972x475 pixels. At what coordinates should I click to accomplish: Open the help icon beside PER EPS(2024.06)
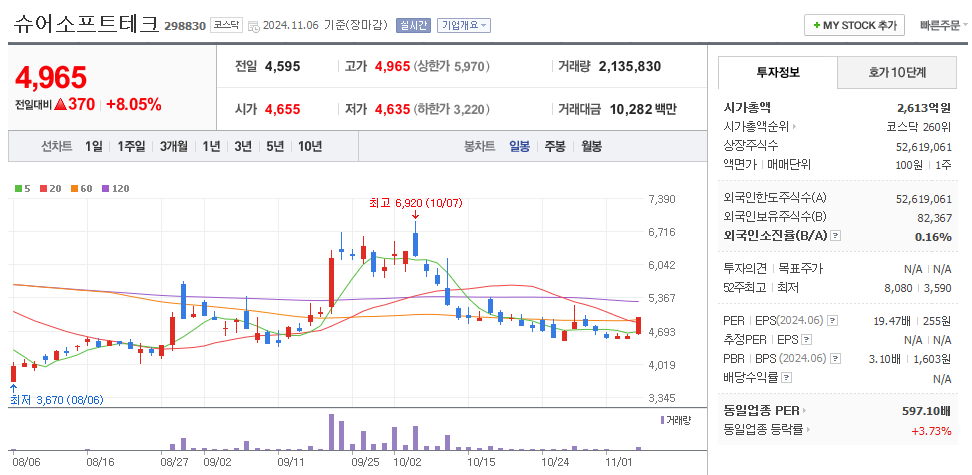click(x=833, y=321)
